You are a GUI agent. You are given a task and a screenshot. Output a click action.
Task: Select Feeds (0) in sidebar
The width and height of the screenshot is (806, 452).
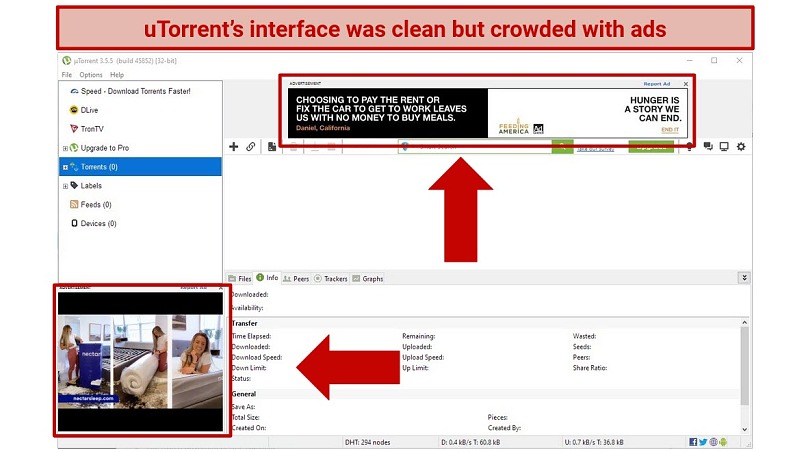click(90, 205)
